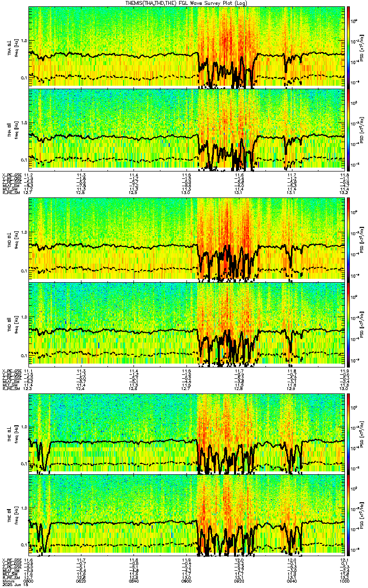The width and height of the screenshot is (368, 588).
Task: Click the THA Bll spectrogram panel
Action: pyautogui.click(x=186, y=129)
